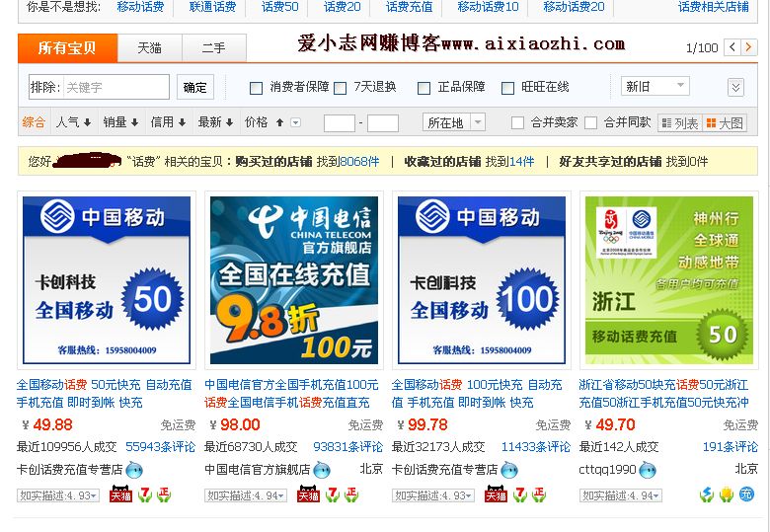This screenshot has height=532, width=770.
Task: Open the 新旧 dropdown
Action: click(655, 87)
